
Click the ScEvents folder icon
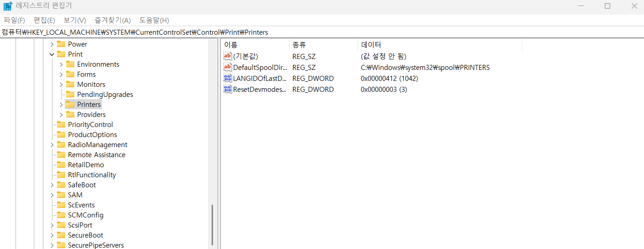click(x=61, y=205)
